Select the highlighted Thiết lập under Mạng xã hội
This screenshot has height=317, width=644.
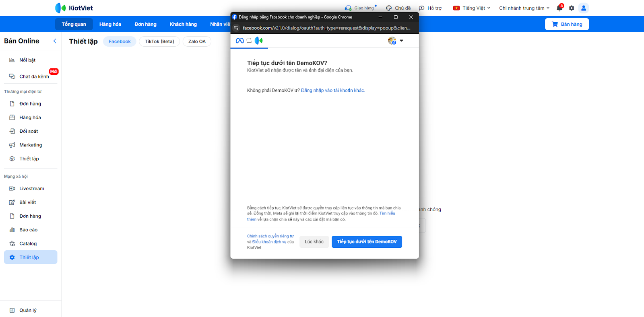[x=31, y=257]
